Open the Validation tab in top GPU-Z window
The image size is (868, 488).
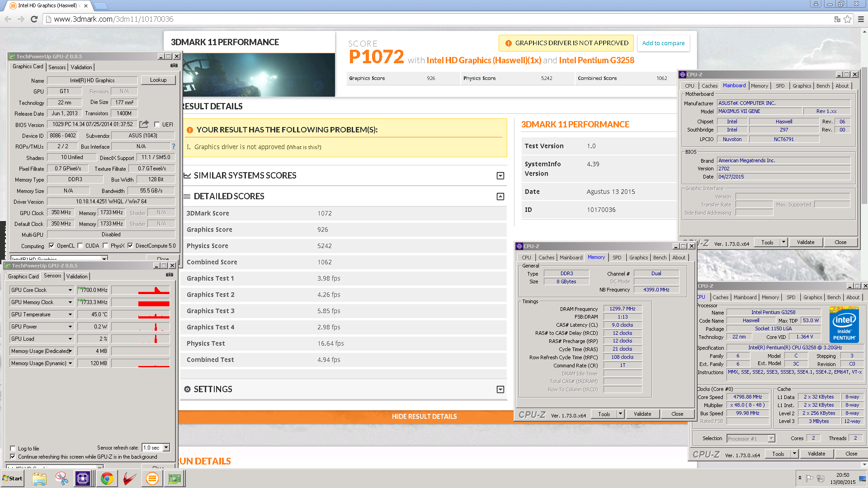tap(81, 67)
